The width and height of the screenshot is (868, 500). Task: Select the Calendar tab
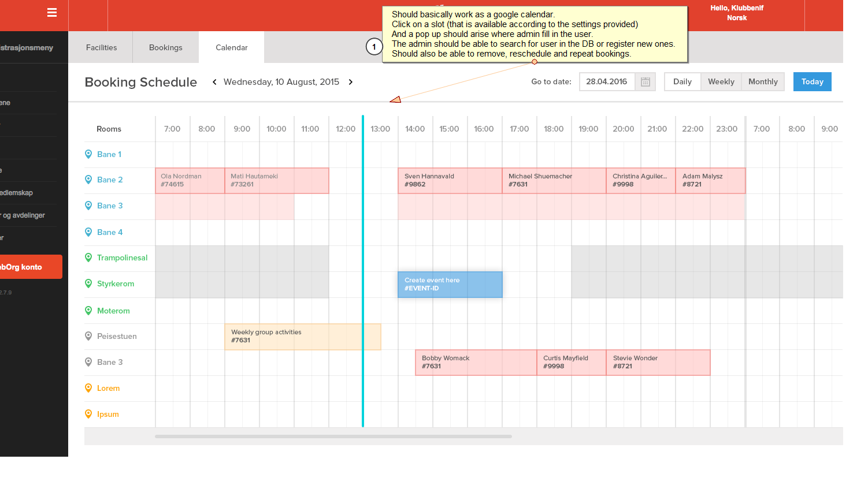click(232, 47)
